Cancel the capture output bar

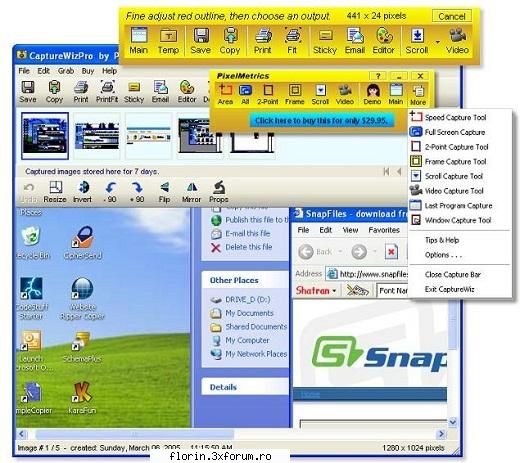coord(452,16)
